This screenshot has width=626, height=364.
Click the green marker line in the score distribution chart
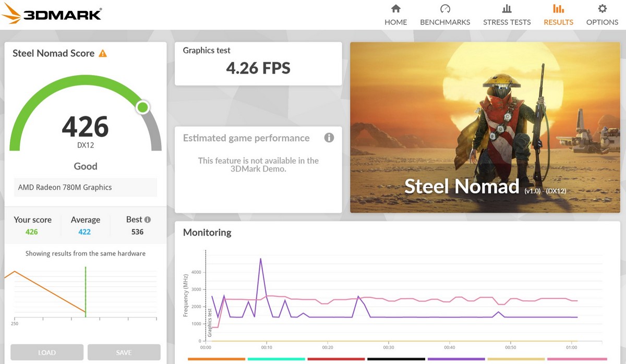tap(86, 292)
